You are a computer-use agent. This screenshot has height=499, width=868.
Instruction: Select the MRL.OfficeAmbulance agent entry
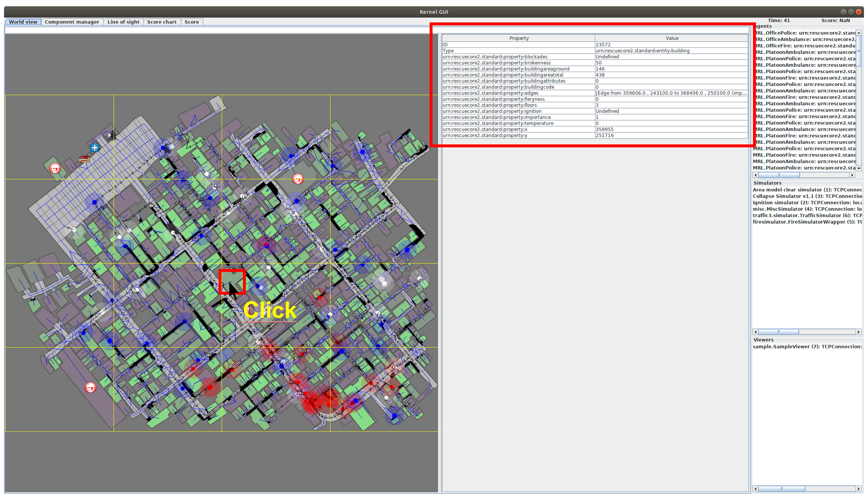804,39
